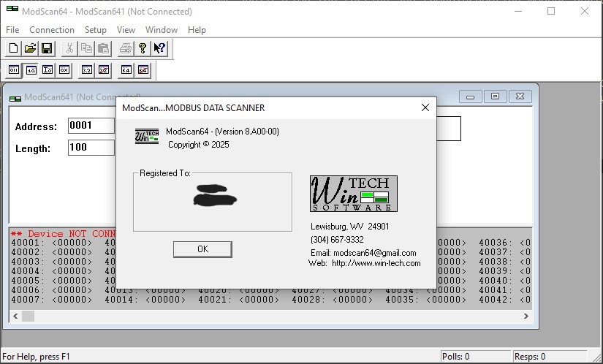Select the '6.4' double precision format icon
603x364 pixels.
point(126,70)
